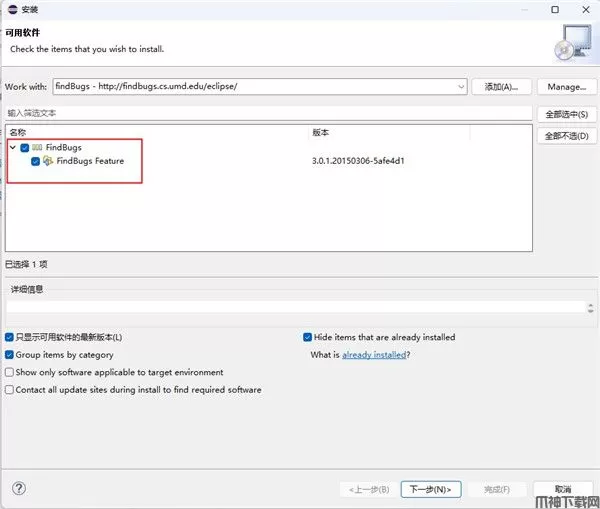Click 取消 cancel button
Screen dimensions: 600x509
pos(563,489)
